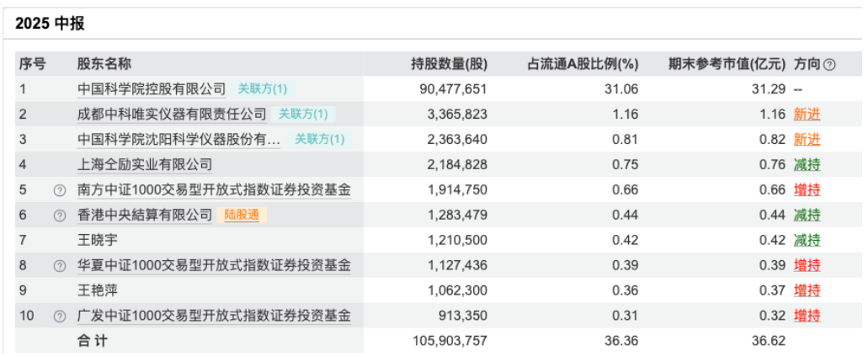Open shareholder 上海全励实业有限公司
The image size is (868, 357).
tap(145, 164)
